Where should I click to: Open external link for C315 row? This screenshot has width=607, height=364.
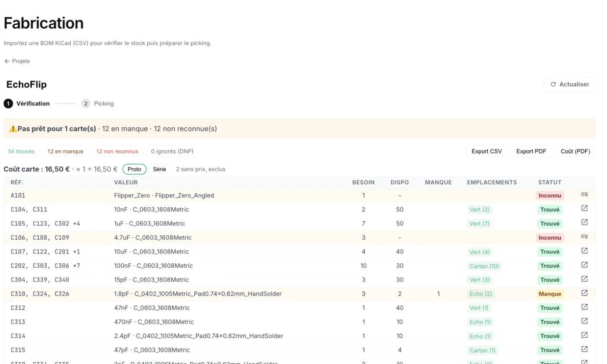point(584,349)
